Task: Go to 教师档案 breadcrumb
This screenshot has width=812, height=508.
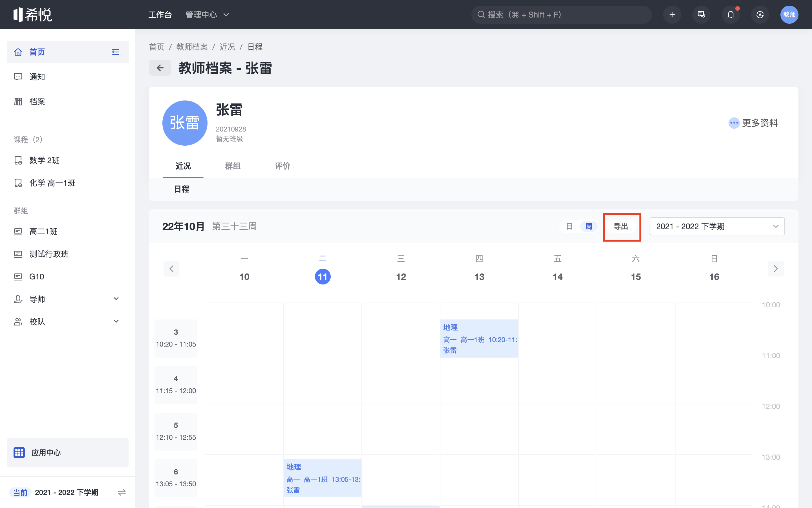Action: click(x=192, y=47)
